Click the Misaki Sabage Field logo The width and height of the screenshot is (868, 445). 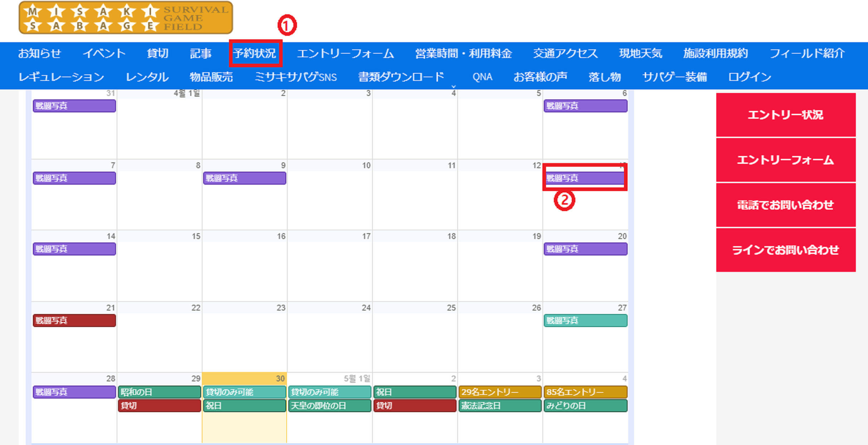click(126, 18)
